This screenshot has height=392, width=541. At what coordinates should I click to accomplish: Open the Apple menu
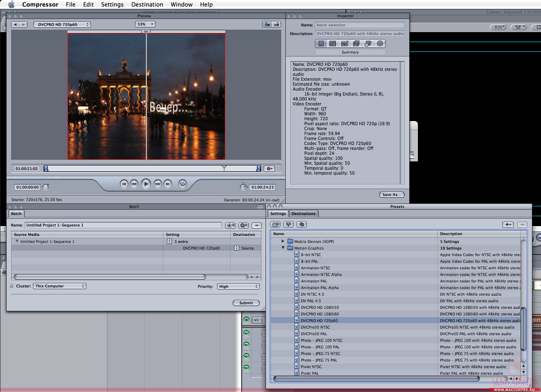coord(11,5)
